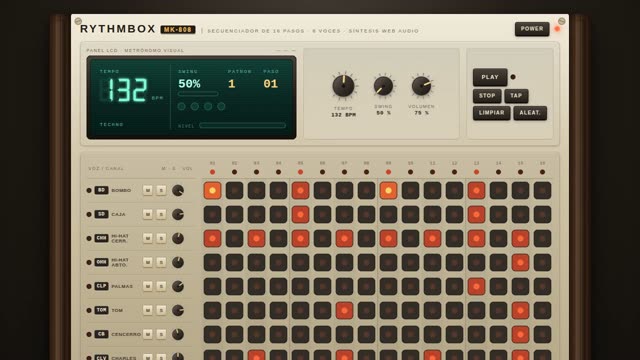Click the MK-808 model badge
This screenshot has width=640, height=360.
coord(178,29)
